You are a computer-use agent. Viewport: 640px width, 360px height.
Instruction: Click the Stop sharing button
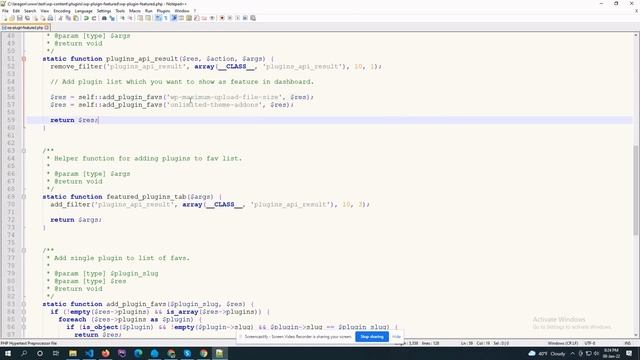click(x=372, y=337)
